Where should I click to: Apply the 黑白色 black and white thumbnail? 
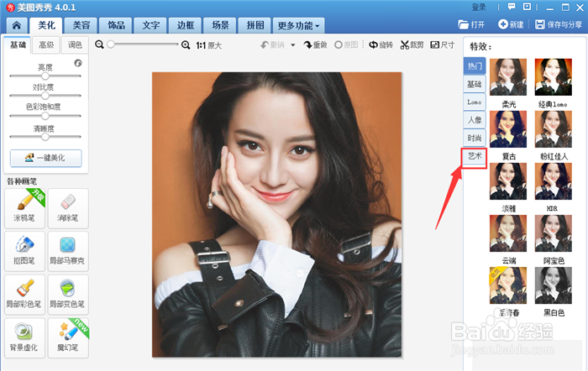click(553, 285)
